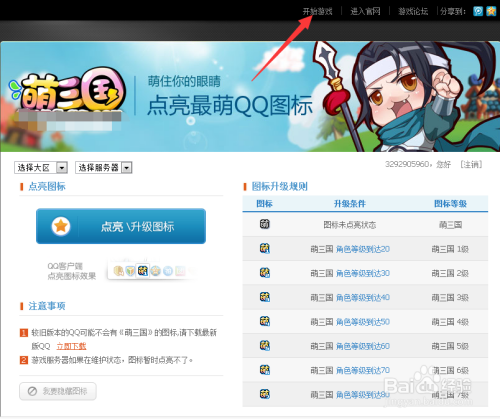Click the icon in 角色等级到达40 row
This screenshot has height=419, width=500.
tap(265, 297)
